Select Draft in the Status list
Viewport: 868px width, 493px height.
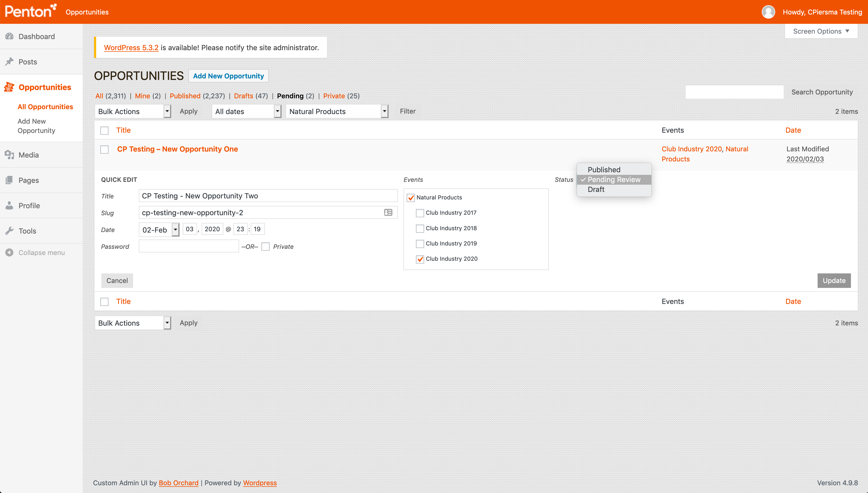(614, 189)
